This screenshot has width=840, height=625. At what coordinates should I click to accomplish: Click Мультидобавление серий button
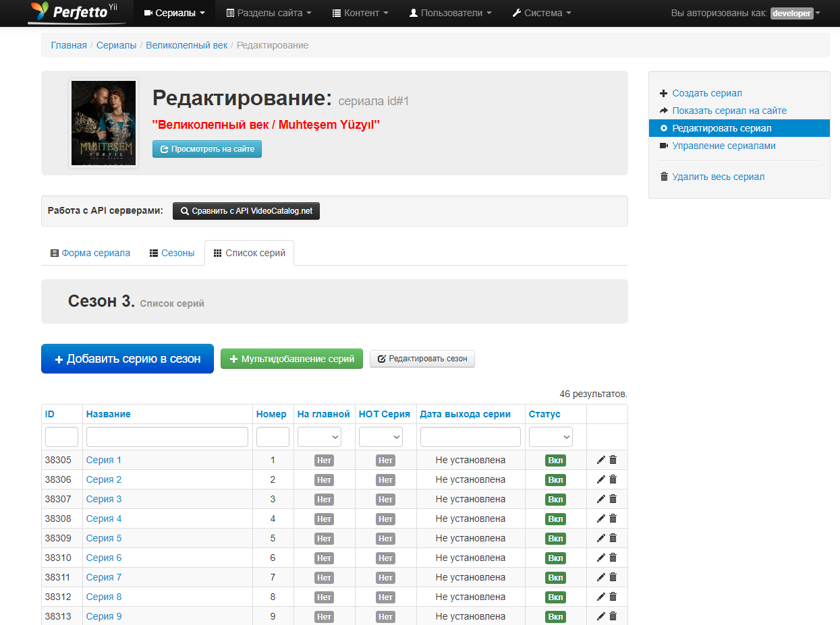click(x=291, y=359)
